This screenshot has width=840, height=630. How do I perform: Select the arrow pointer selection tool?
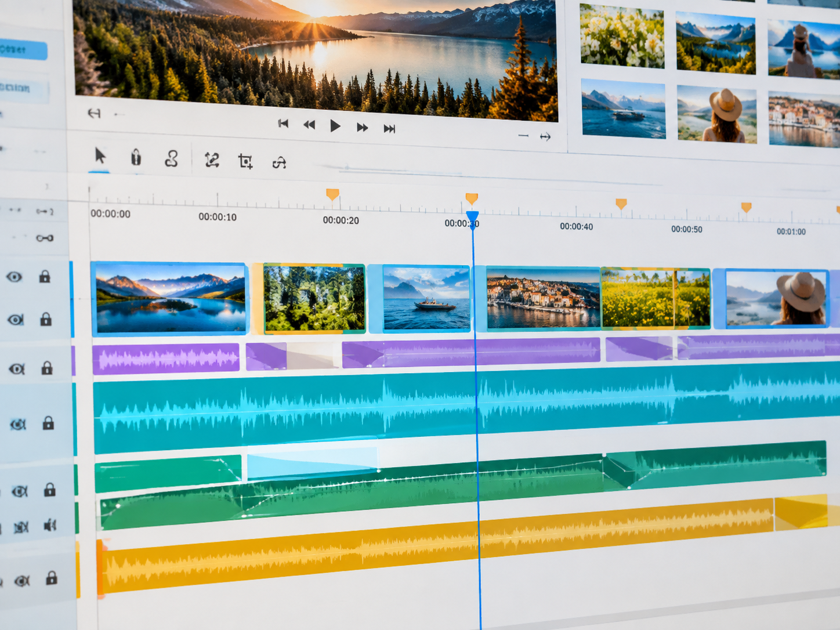(x=100, y=155)
